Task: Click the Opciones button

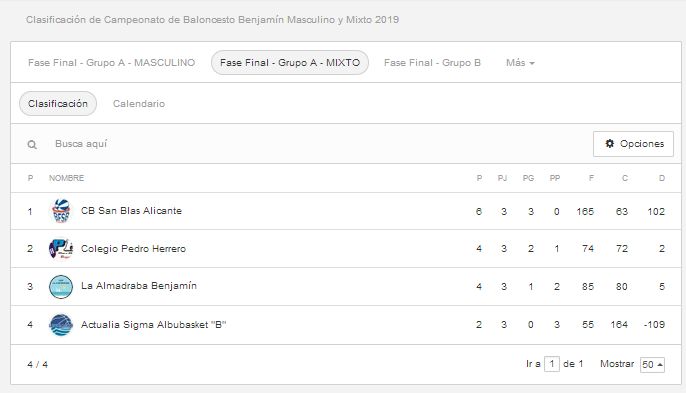Action: click(x=633, y=144)
